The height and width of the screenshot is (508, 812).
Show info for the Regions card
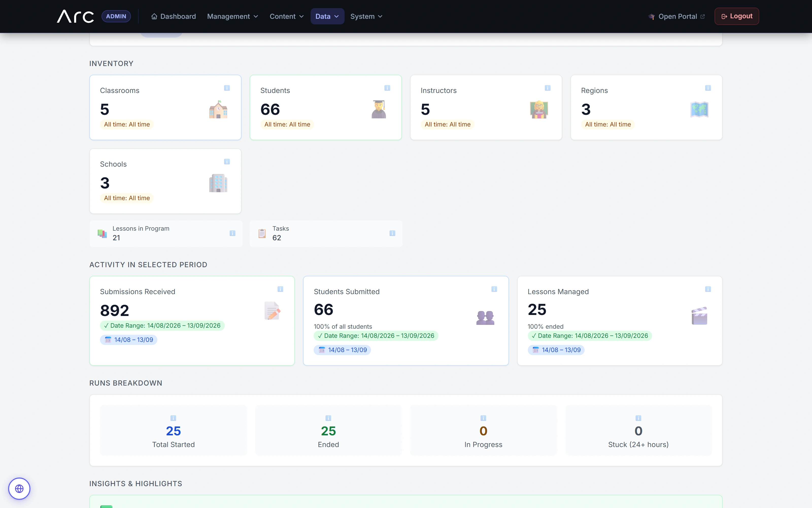(x=708, y=88)
